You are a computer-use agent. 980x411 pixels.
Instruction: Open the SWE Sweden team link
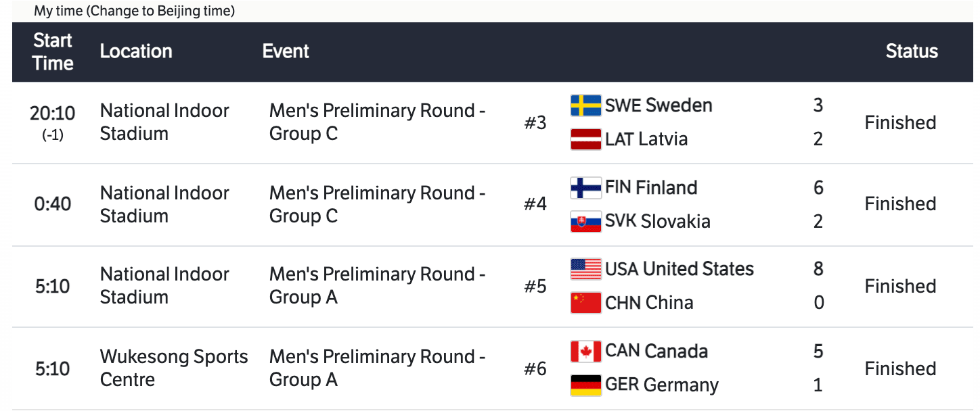659,105
